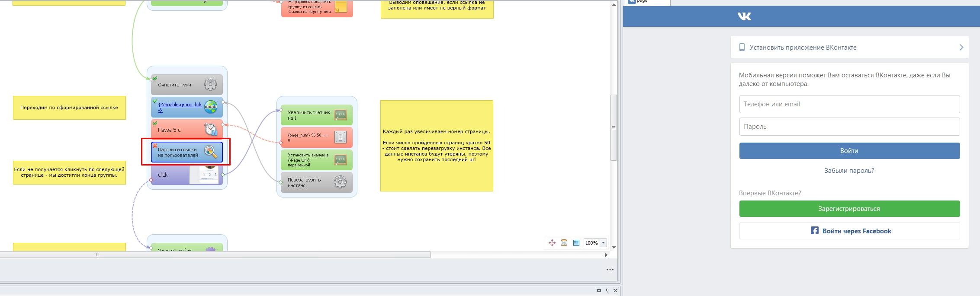Select the Пауза 5 с action node
This screenshot has height=296, width=980.
pos(187,130)
